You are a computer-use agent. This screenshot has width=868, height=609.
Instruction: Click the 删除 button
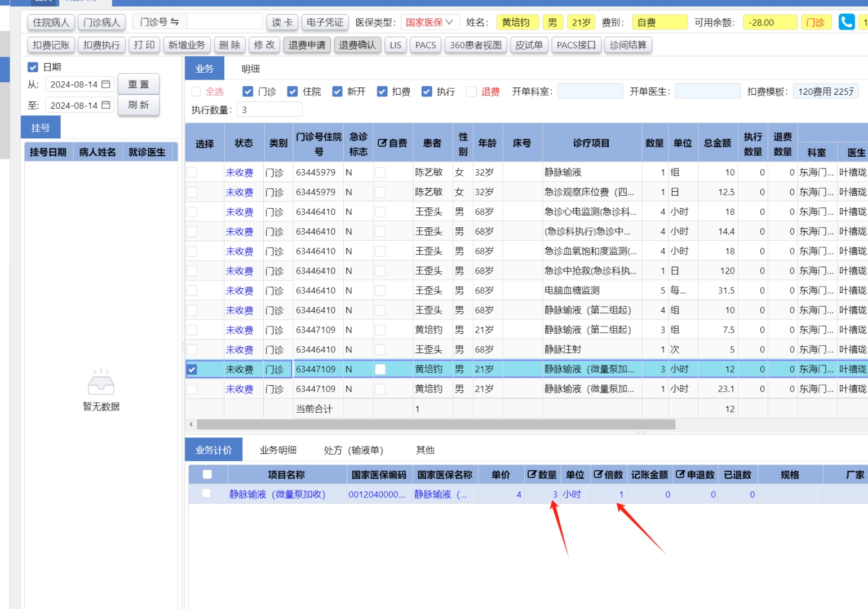click(x=229, y=45)
